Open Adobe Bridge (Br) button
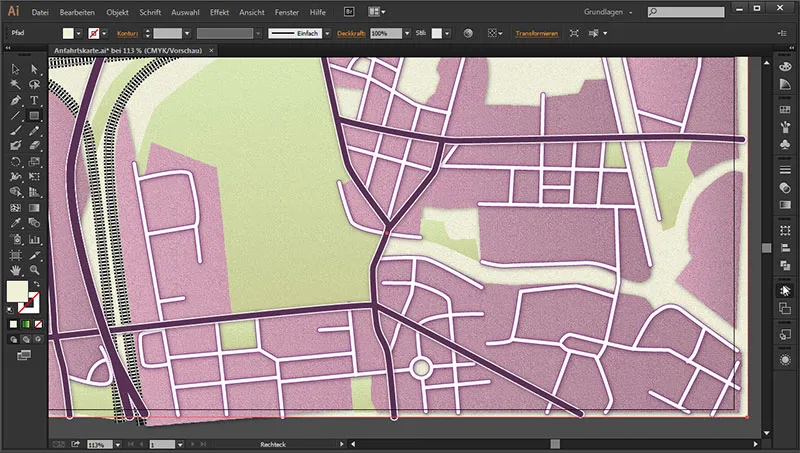Viewport: 800px width, 453px height. 349,11
